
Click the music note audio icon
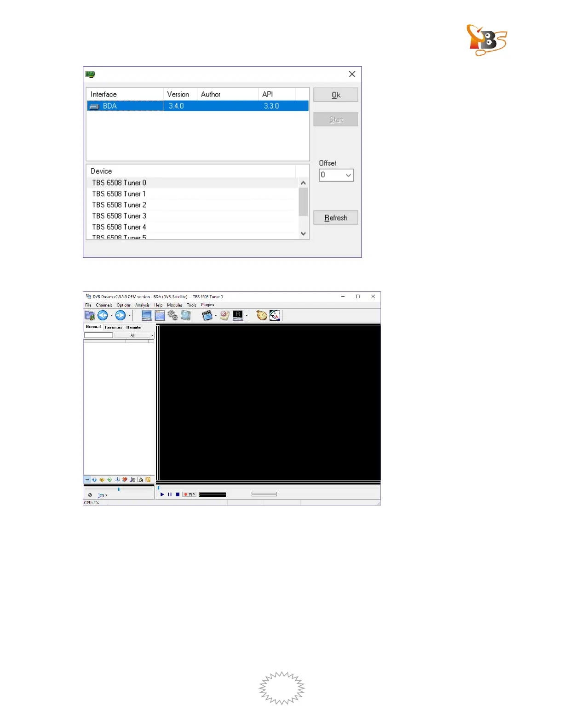(x=132, y=479)
